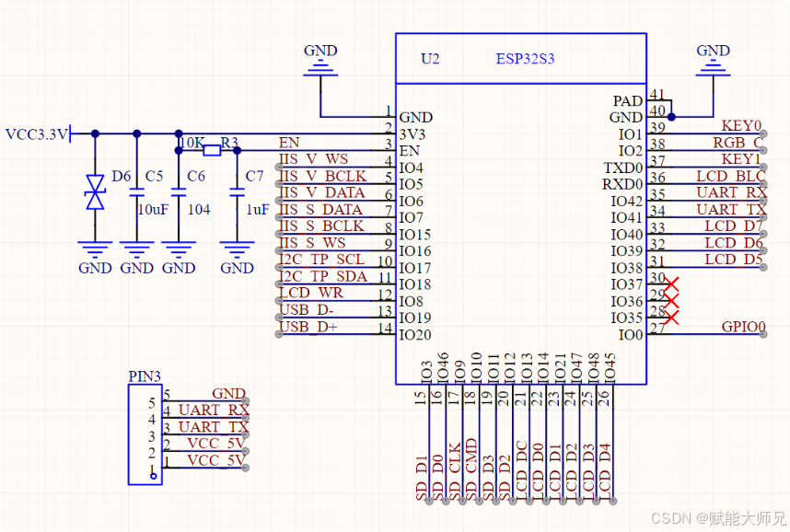Select the U2 designator text

430,59
